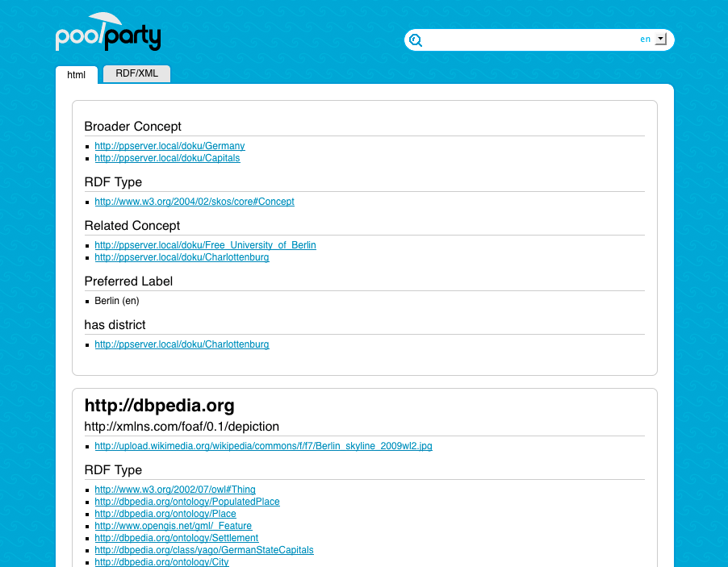This screenshot has height=567, width=728.
Task: Switch to the RDF/XML tab
Action: point(136,73)
